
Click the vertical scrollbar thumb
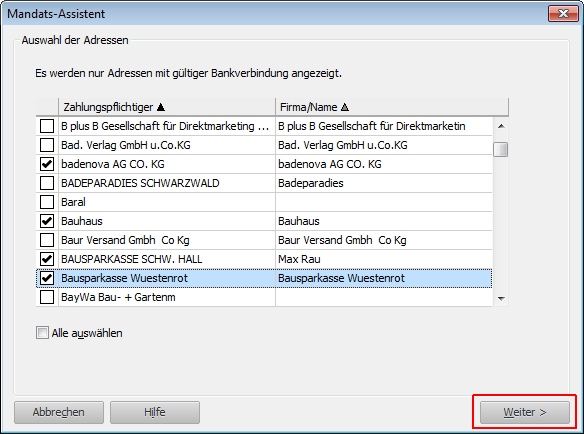501,149
